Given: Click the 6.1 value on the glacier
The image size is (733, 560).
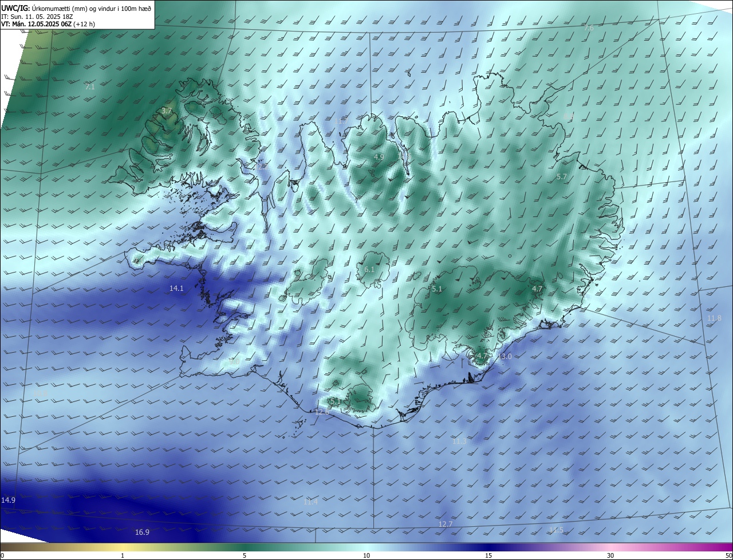Looking at the screenshot, I should [x=369, y=270].
